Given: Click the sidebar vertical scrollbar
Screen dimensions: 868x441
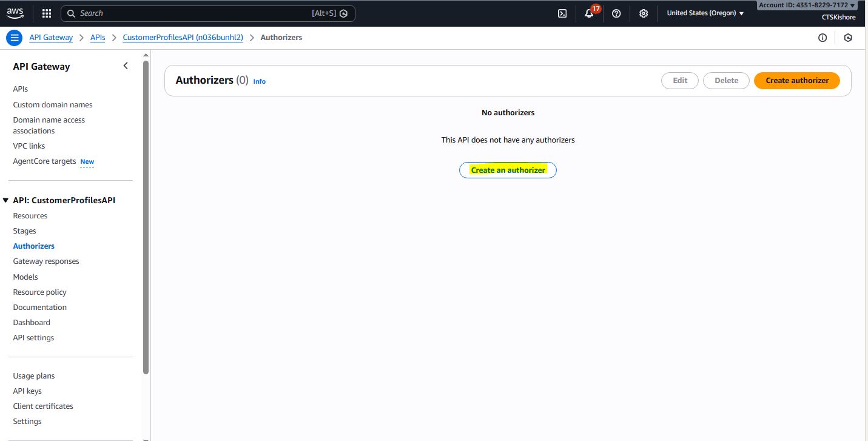Looking at the screenshot, I should [x=146, y=212].
